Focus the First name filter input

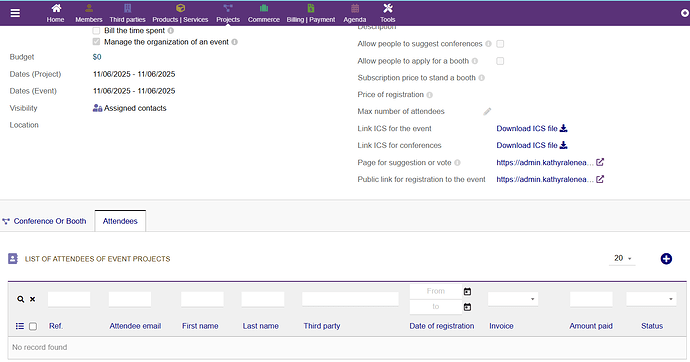coord(202,299)
